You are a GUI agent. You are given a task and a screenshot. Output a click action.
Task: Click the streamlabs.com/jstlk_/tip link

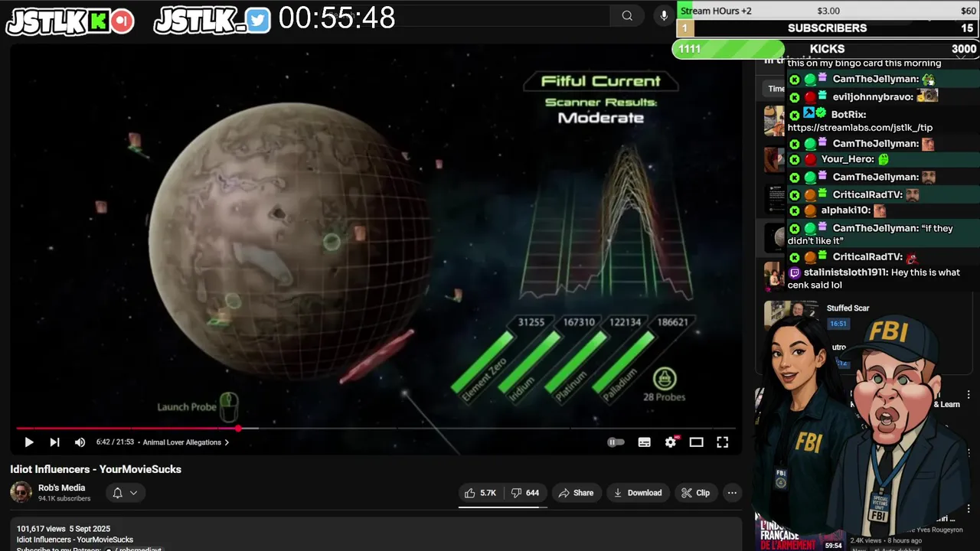pos(860,128)
